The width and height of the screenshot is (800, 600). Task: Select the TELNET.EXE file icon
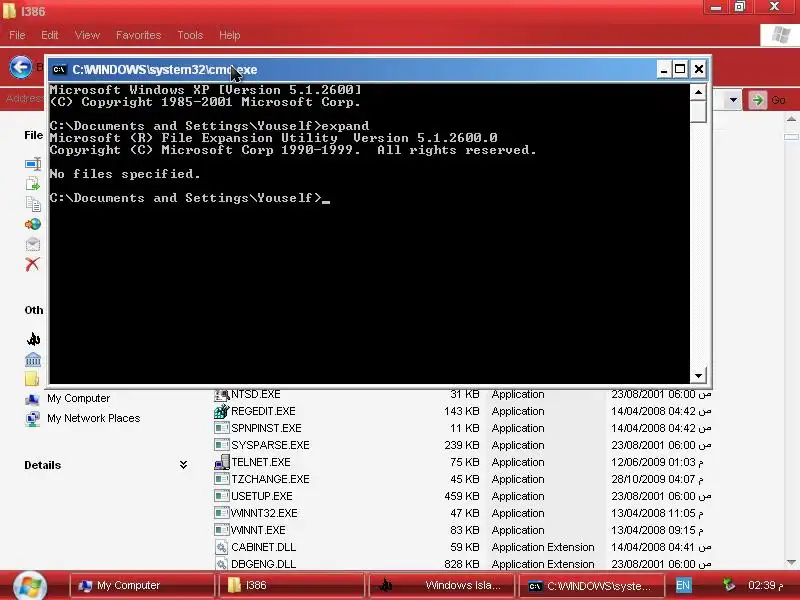coord(221,462)
